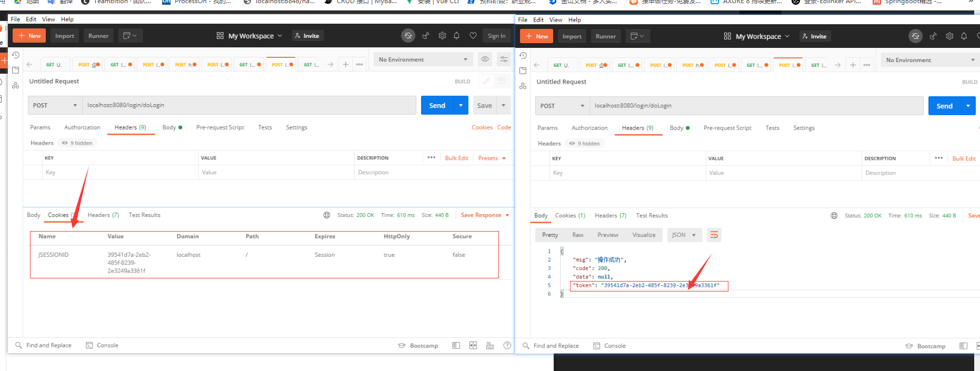The height and width of the screenshot is (371, 980).
Task: Toggle wrap lines icon in right response viewer
Action: pos(714,235)
